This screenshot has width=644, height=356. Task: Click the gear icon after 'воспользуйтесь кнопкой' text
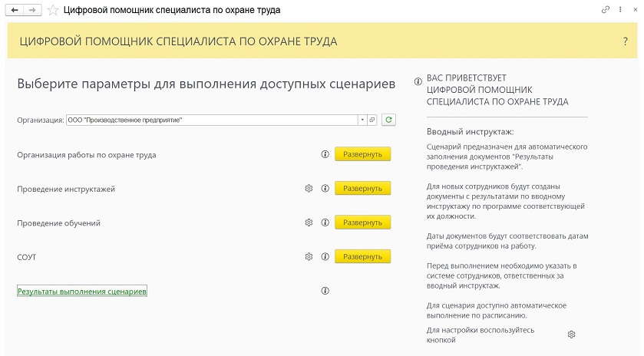pos(571,335)
